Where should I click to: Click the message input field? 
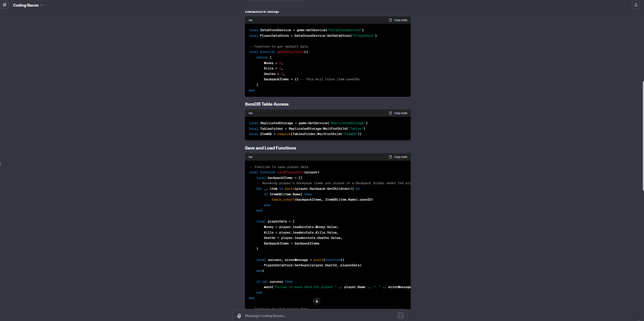point(316,316)
